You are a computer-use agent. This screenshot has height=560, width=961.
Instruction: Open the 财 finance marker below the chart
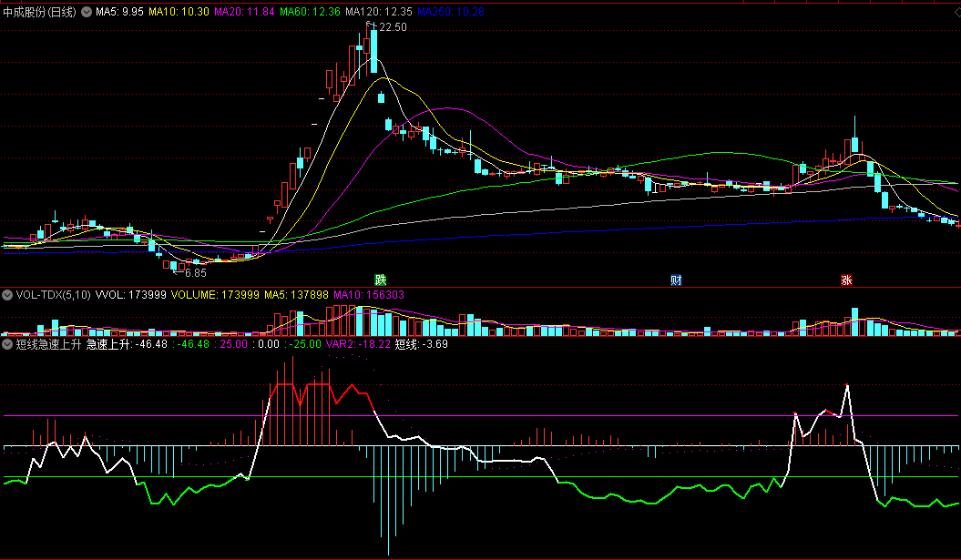click(676, 280)
